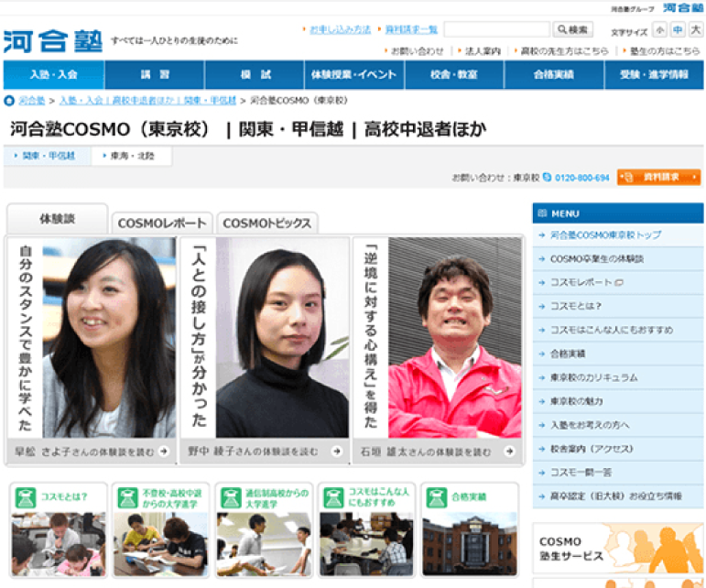Viewport: 706px width, 588px height.
Task: Open コスモレポート in the side menu
Action: [618, 283]
